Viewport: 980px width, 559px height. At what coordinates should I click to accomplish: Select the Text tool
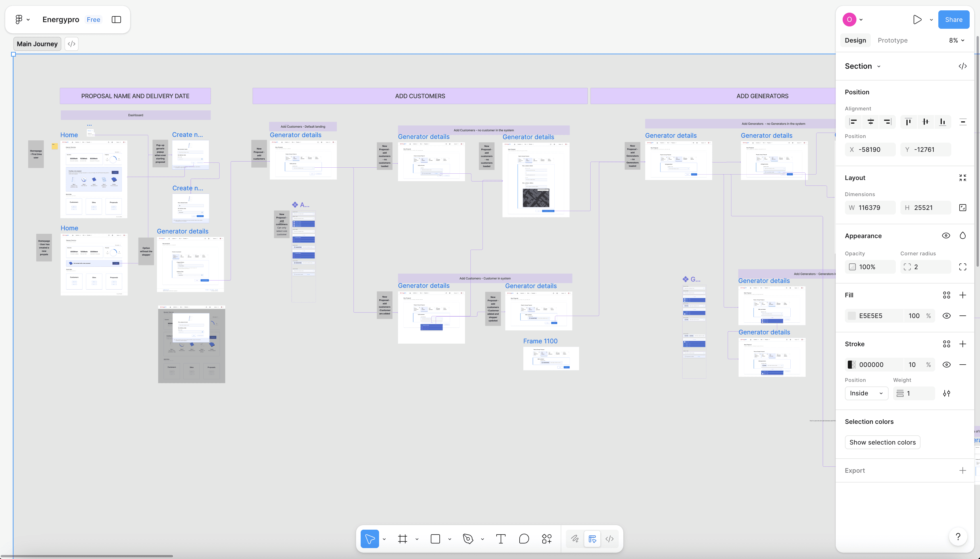coord(501,539)
